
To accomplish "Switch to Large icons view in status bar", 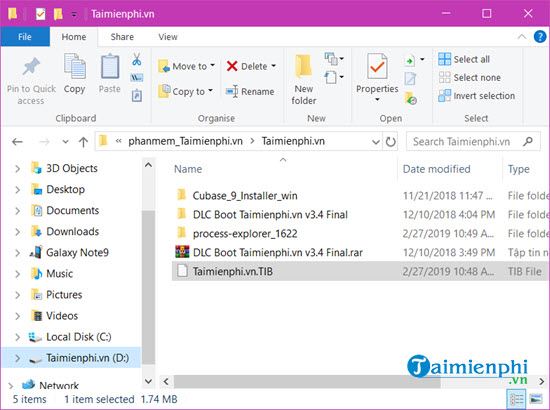I will (x=536, y=399).
